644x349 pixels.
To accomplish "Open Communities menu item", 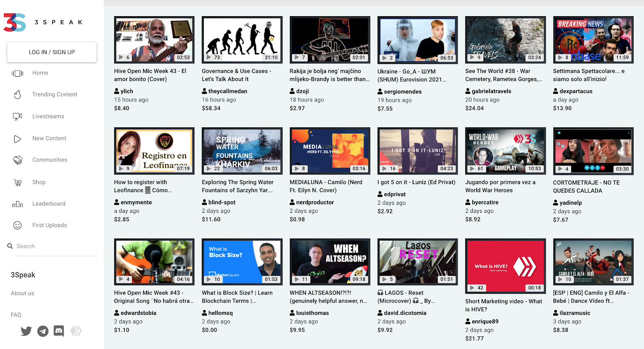I will 50,160.
